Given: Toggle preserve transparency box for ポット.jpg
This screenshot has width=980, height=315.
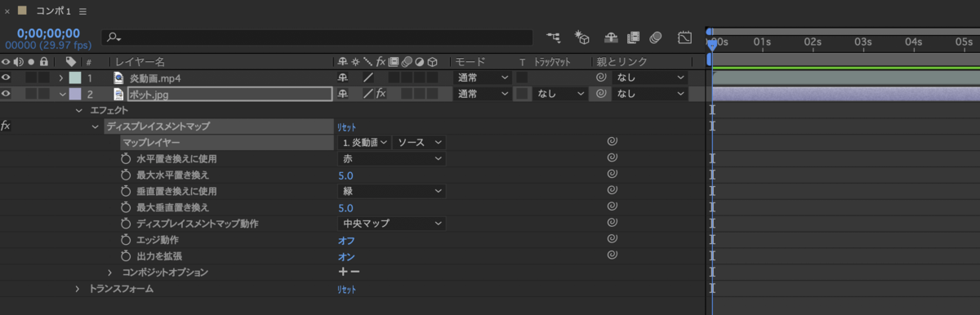Looking at the screenshot, I should [522, 94].
